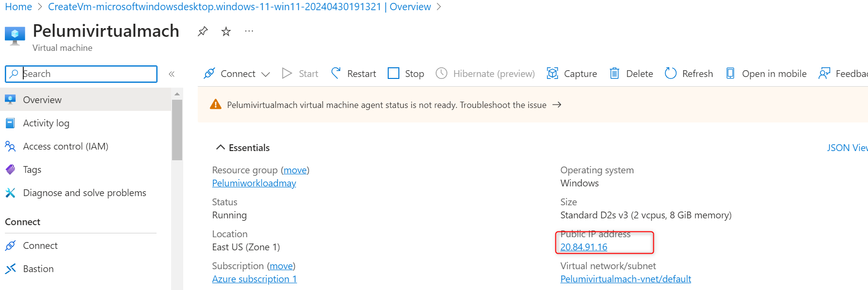The image size is (868, 290).
Task: Open Connect under the Connect section
Action: coord(86,245)
